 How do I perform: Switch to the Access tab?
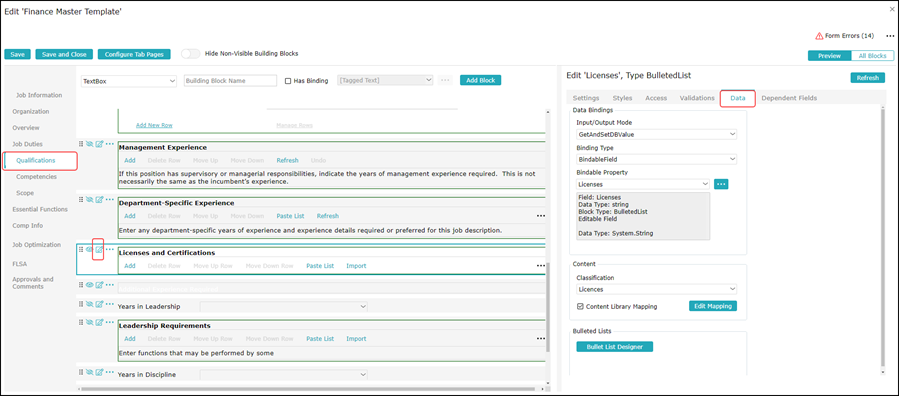(656, 98)
